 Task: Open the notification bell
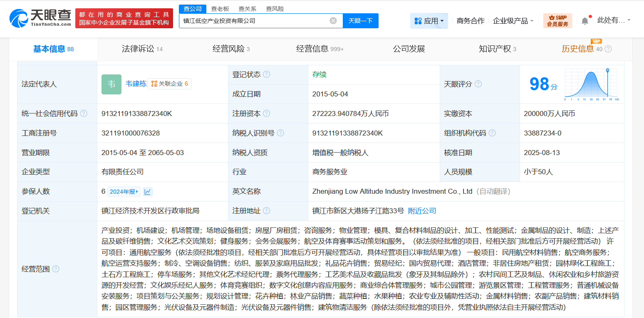coord(585,21)
